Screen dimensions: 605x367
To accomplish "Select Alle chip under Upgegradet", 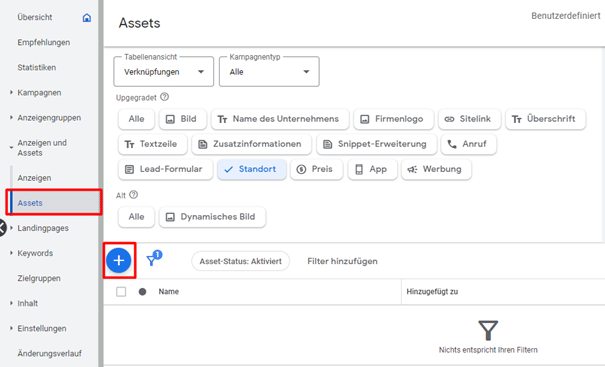I will [137, 119].
